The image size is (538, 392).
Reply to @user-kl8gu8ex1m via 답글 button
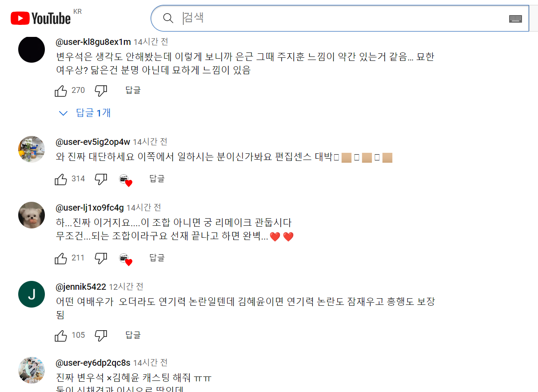tap(133, 90)
